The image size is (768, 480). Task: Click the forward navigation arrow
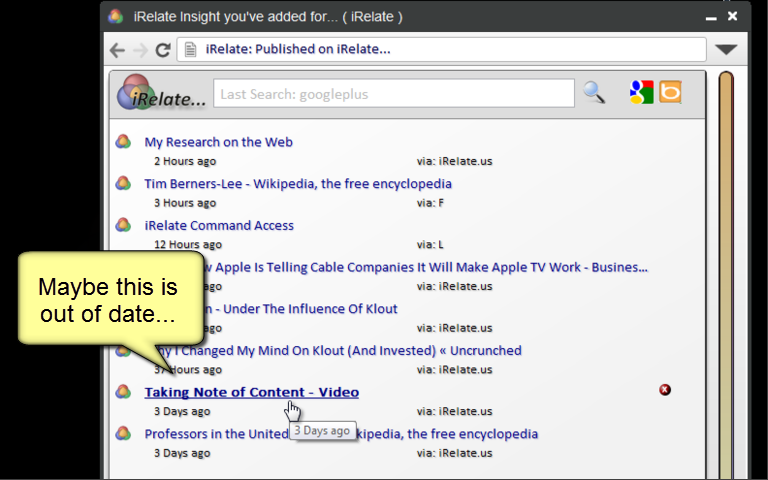(141, 49)
